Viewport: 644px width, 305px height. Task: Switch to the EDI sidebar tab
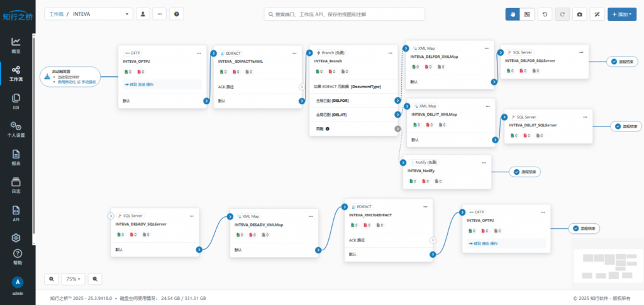tap(16, 101)
